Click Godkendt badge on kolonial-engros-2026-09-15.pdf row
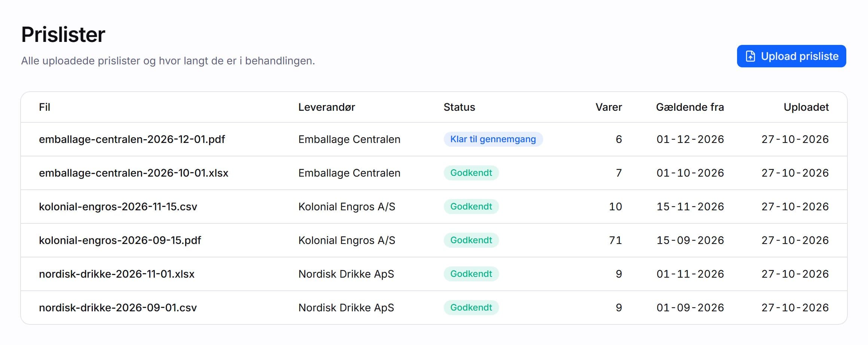Image resolution: width=868 pixels, height=345 pixels. pyautogui.click(x=471, y=240)
